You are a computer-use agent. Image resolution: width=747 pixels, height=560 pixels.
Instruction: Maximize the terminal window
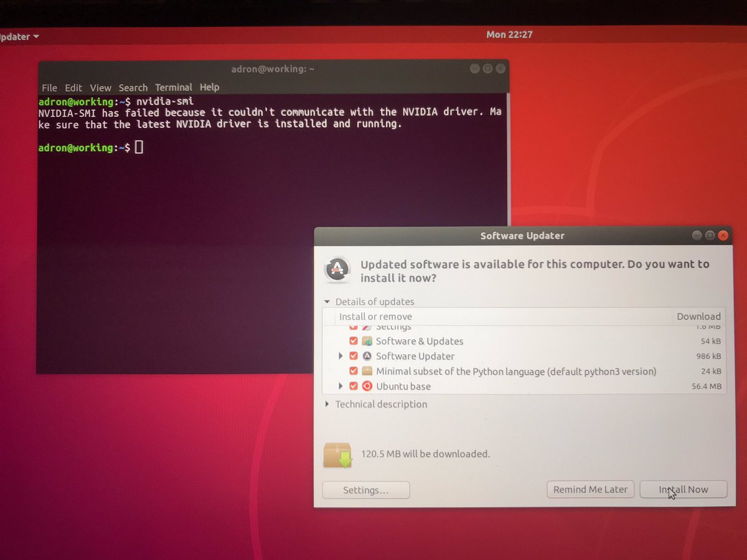coord(487,68)
